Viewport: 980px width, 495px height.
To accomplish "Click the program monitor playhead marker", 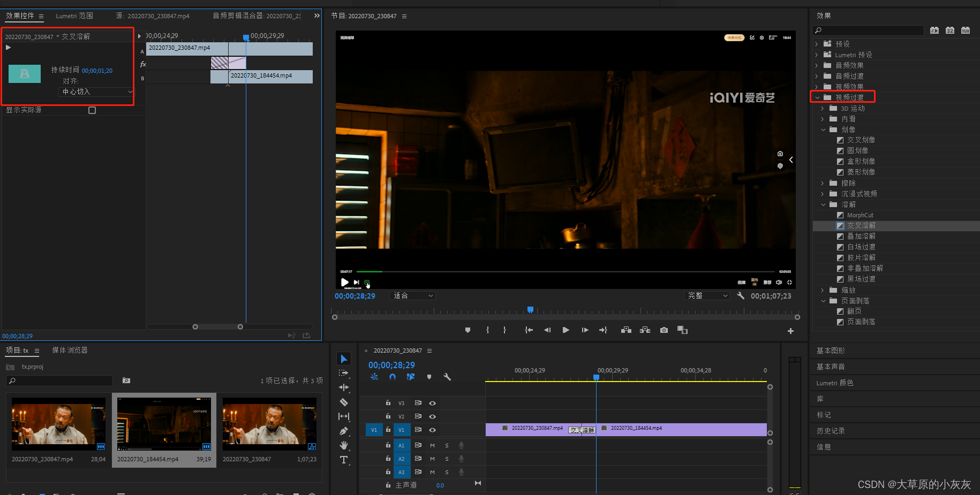I will 530,310.
